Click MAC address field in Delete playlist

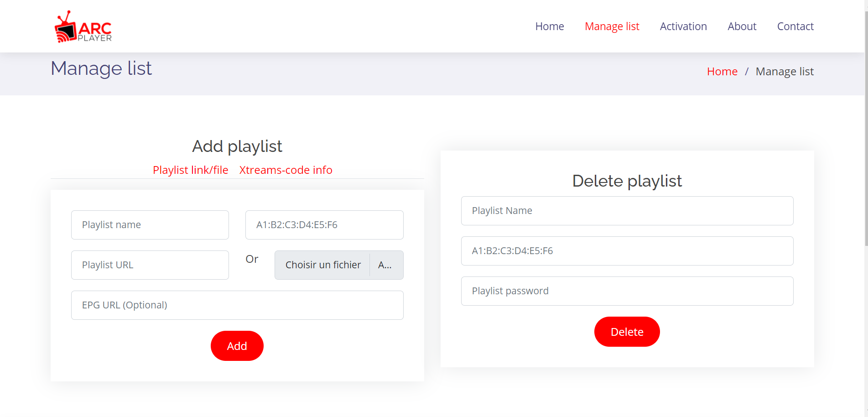pyautogui.click(x=627, y=251)
